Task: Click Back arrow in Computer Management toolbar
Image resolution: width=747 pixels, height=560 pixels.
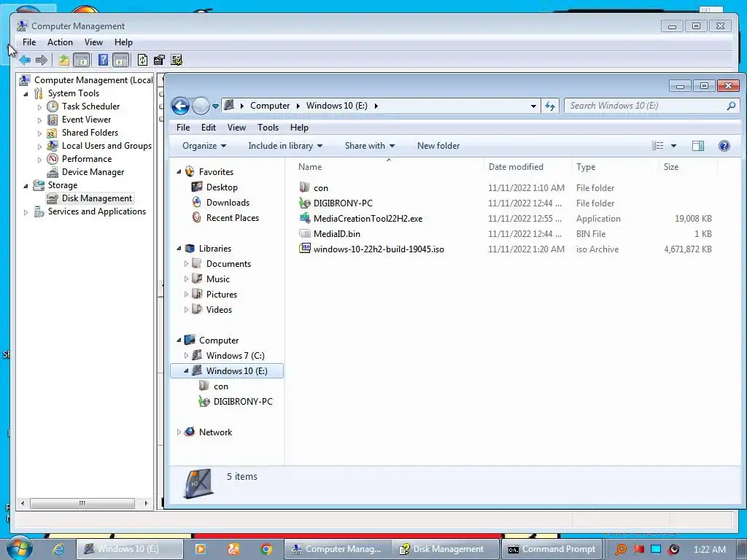Action: (x=25, y=60)
